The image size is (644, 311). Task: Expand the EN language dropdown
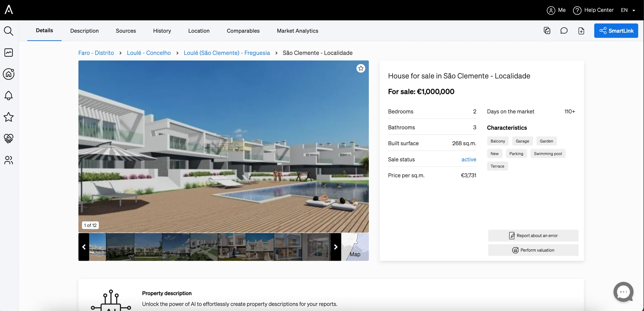tap(628, 10)
